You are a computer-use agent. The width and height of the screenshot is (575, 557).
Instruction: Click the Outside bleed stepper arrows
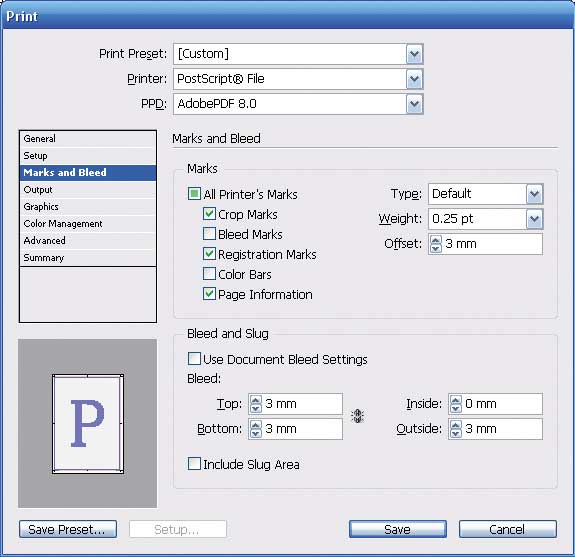click(455, 429)
